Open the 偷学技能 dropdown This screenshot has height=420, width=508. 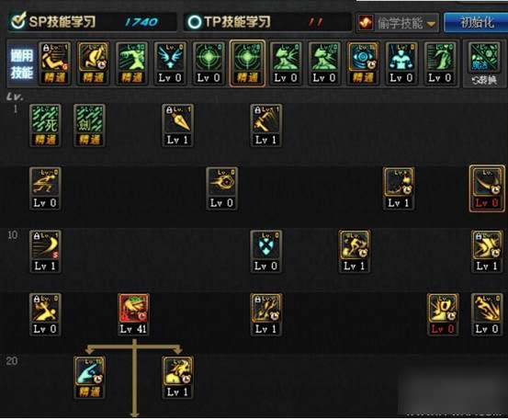[398, 23]
